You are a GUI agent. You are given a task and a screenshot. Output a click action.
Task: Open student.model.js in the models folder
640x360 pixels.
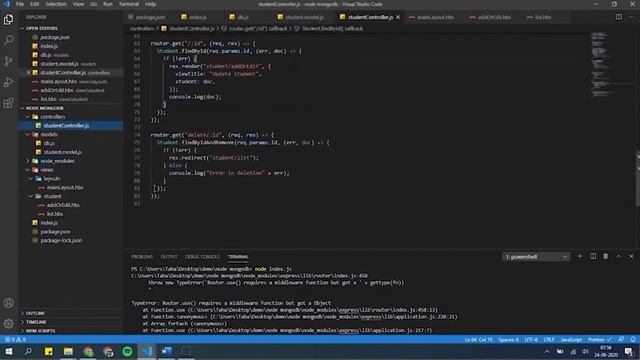[62, 152]
